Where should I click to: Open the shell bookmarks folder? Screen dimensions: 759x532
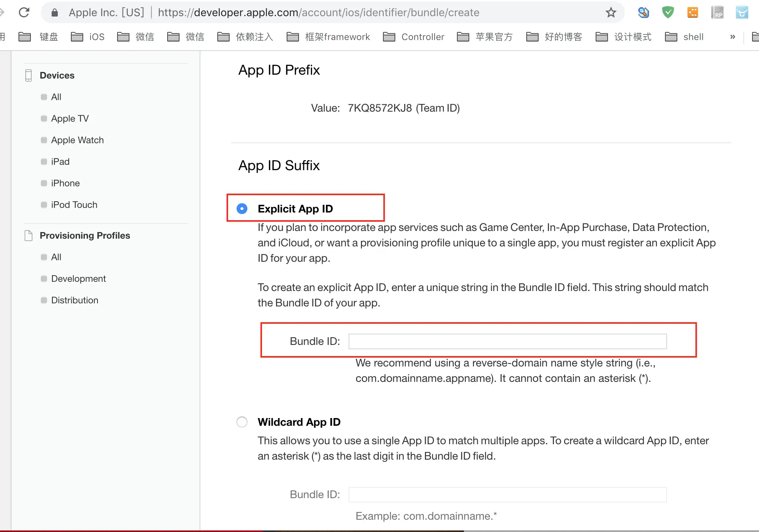(684, 37)
